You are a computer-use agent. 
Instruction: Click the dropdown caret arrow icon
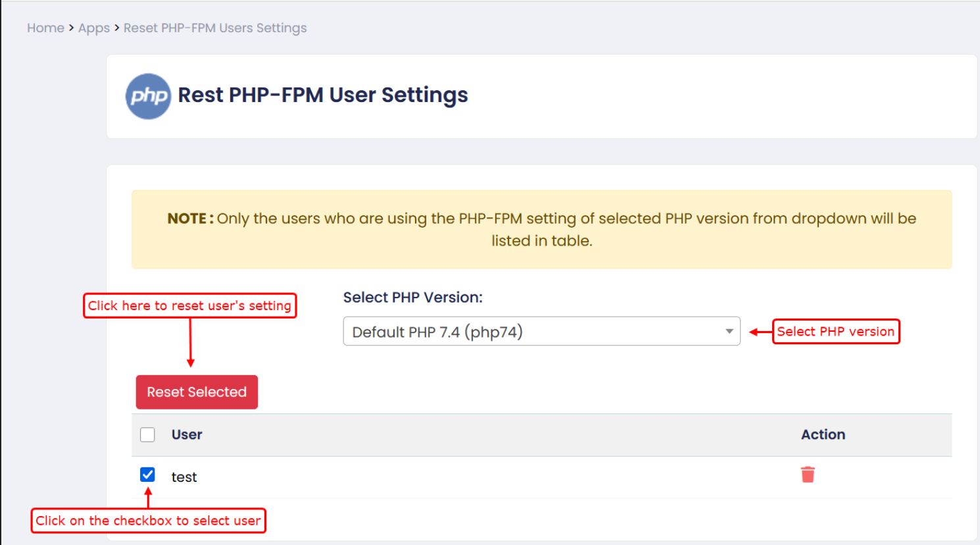coord(729,332)
